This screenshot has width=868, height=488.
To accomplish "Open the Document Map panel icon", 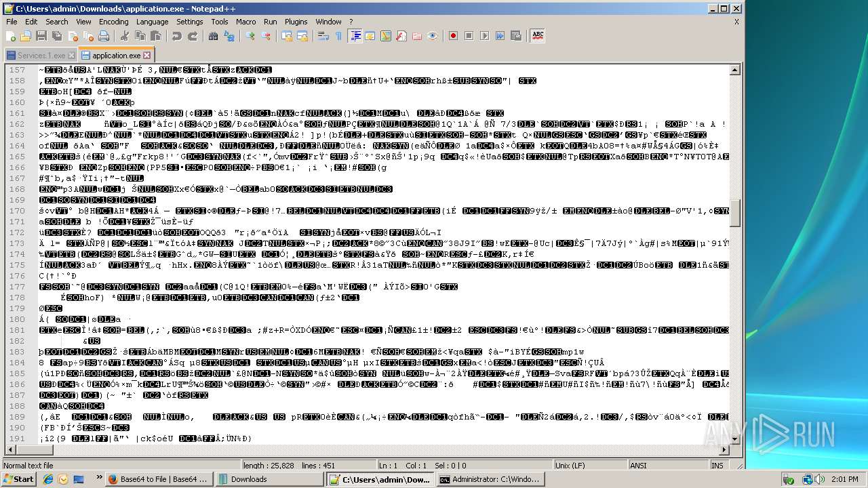I will (385, 36).
